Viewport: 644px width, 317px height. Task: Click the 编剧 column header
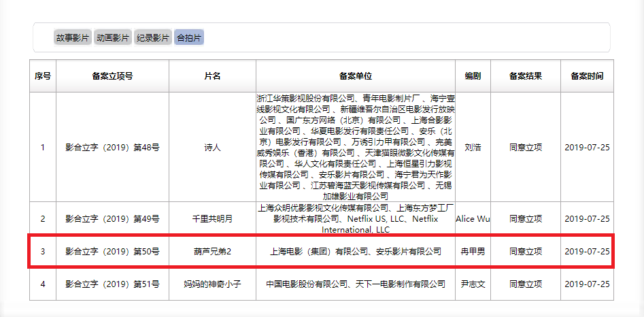click(x=473, y=76)
